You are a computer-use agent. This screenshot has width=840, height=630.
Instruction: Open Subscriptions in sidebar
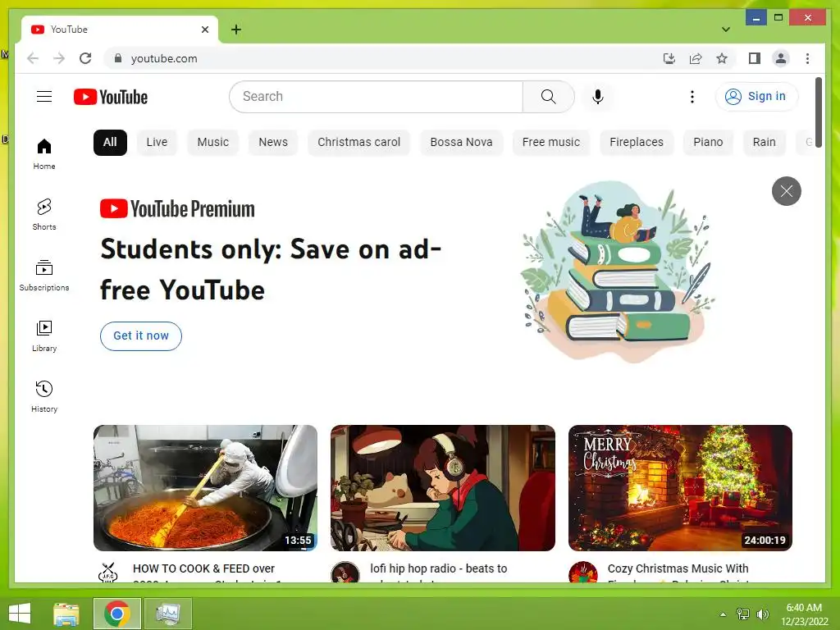pyautogui.click(x=44, y=276)
